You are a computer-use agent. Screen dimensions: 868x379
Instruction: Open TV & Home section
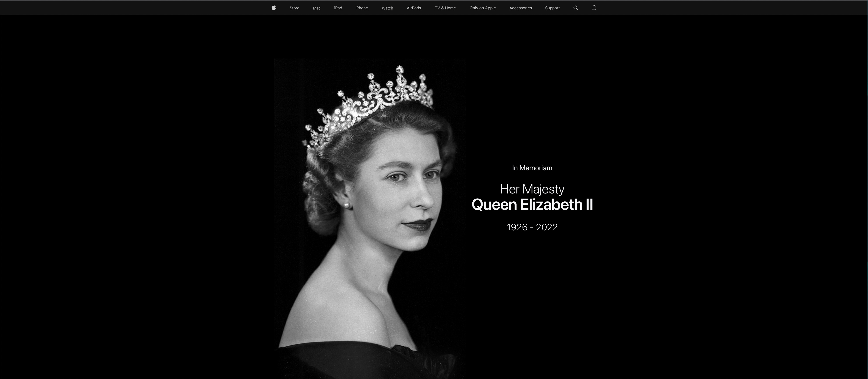pos(445,8)
